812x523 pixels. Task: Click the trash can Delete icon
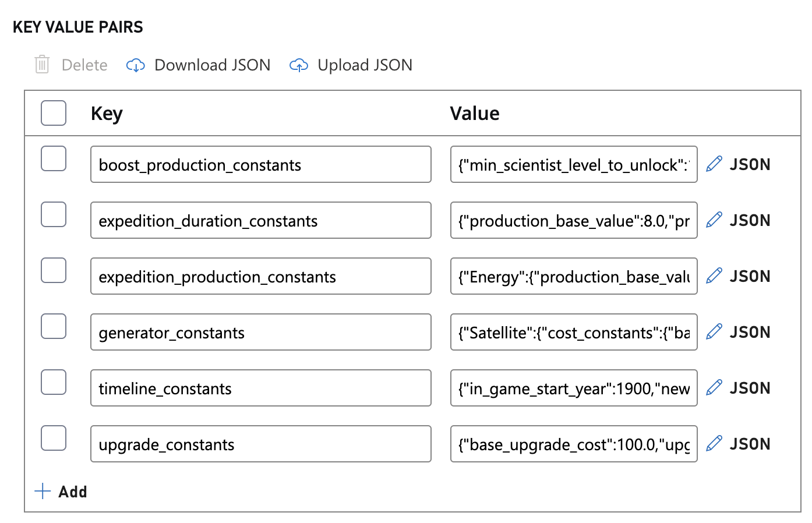(42, 65)
